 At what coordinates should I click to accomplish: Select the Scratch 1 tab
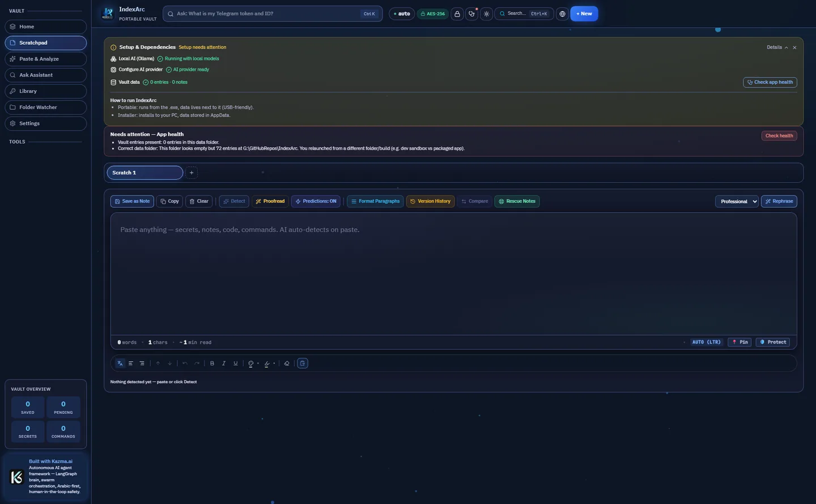145,173
